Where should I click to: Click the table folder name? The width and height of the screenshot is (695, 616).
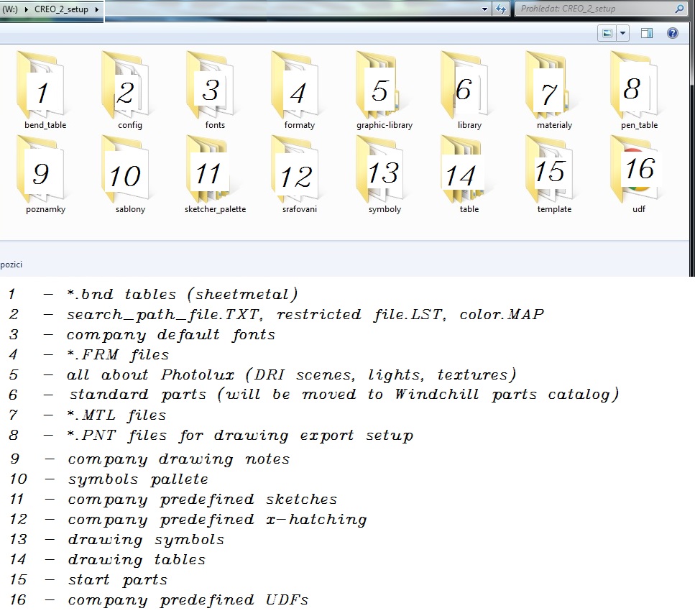click(469, 209)
